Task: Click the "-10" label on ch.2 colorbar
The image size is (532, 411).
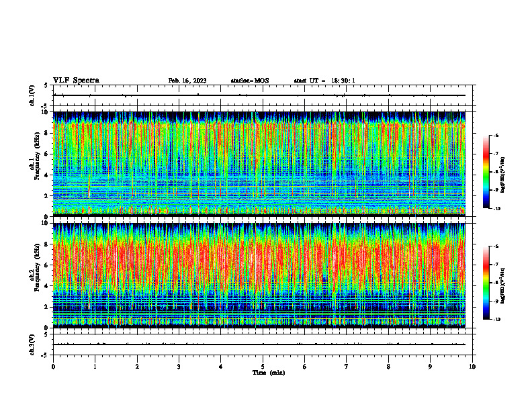Action: point(496,319)
